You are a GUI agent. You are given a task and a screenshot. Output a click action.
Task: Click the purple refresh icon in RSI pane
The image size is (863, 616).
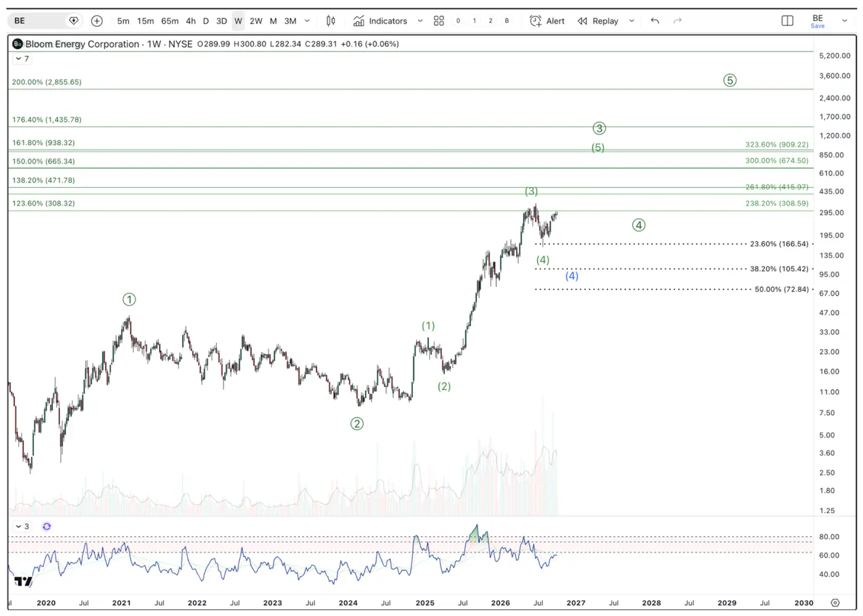[47, 526]
